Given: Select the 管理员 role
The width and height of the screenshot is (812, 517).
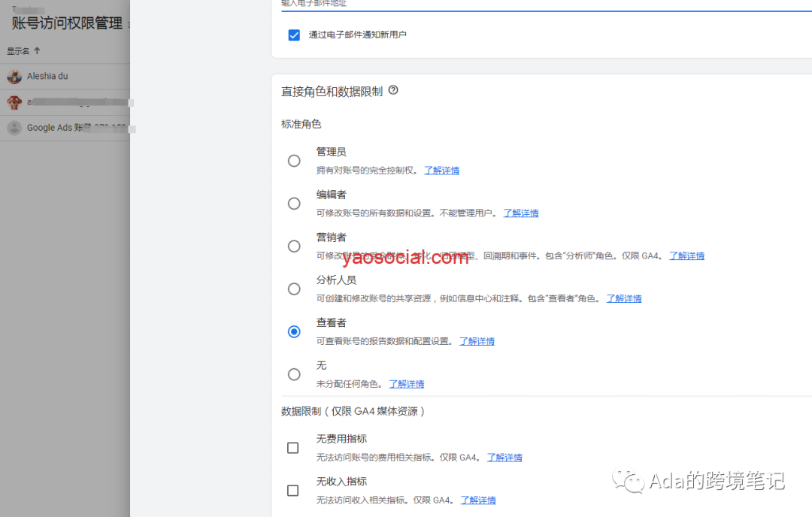Looking at the screenshot, I should tap(294, 161).
